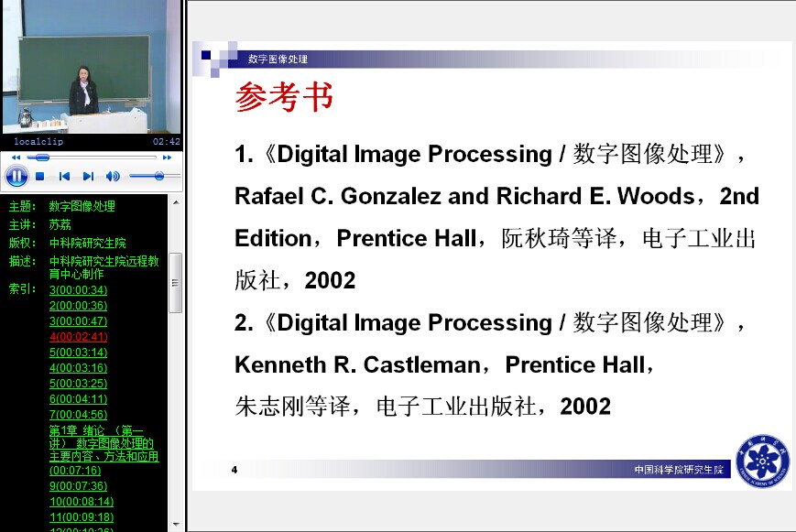Click the translator text 朱志刚等译
Screen dimensions: 796x532
[x=292, y=407]
